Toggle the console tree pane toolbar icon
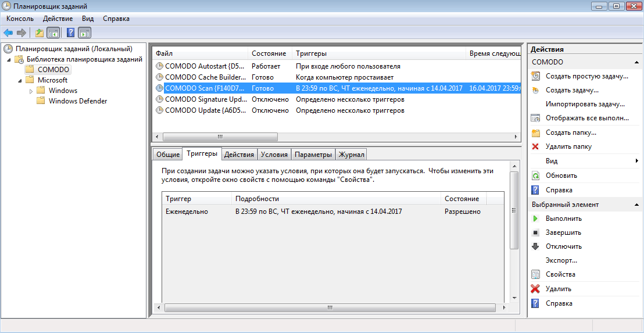This screenshot has height=333, width=644. tap(53, 33)
